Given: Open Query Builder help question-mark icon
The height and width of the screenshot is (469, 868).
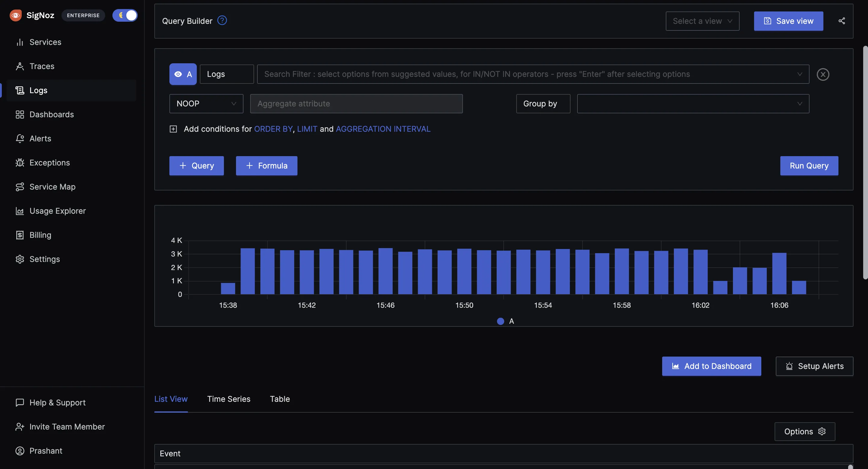Looking at the screenshot, I should click(222, 20).
